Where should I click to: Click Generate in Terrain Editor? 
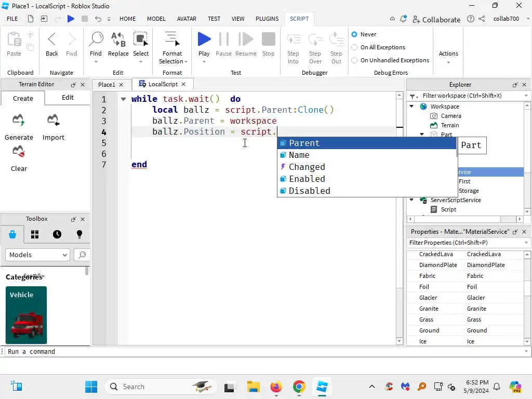(x=19, y=127)
